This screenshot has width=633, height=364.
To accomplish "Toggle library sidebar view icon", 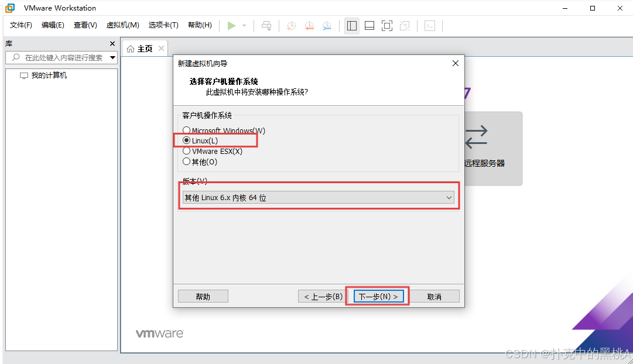I will click(352, 26).
